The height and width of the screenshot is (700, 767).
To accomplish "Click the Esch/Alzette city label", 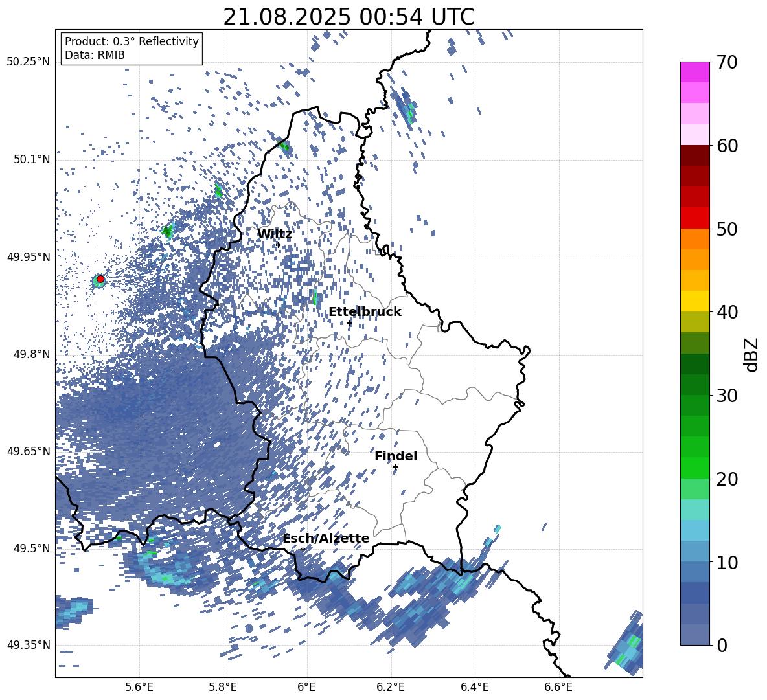I will pyautogui.click(x=326, y=539).
